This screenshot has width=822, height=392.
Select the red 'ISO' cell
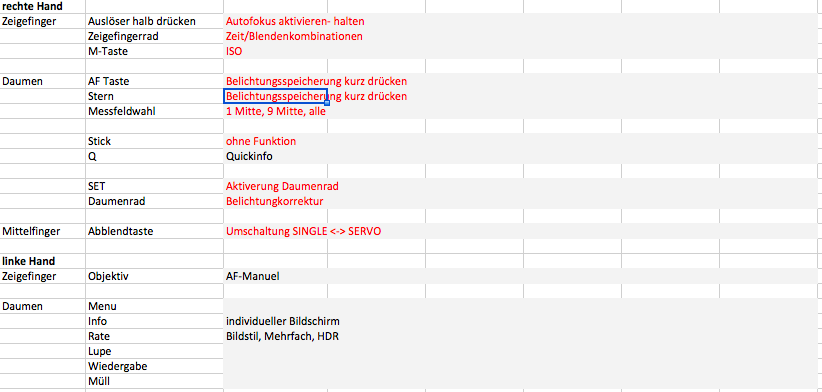(276, 51)
